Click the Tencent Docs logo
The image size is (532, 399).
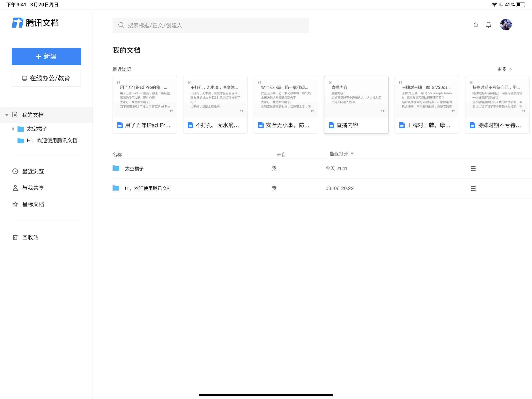pyautogui.click(x=35, y=23)
